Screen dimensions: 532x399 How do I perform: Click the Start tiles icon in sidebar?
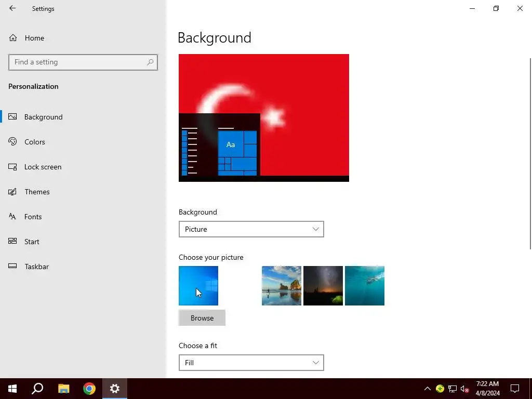[x=12, y=241]
